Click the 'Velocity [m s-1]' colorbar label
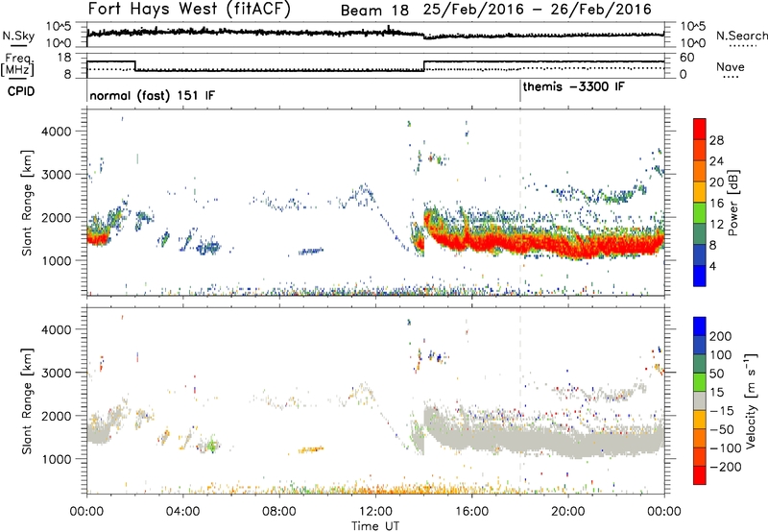The width and height of the screenshot is (768, 532). (751, 400)
